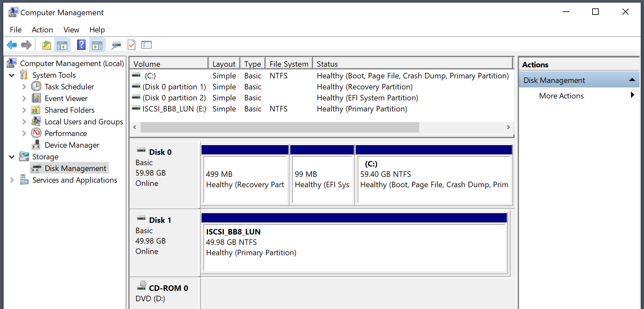Select the Shared Folders icon

[36, 110]
